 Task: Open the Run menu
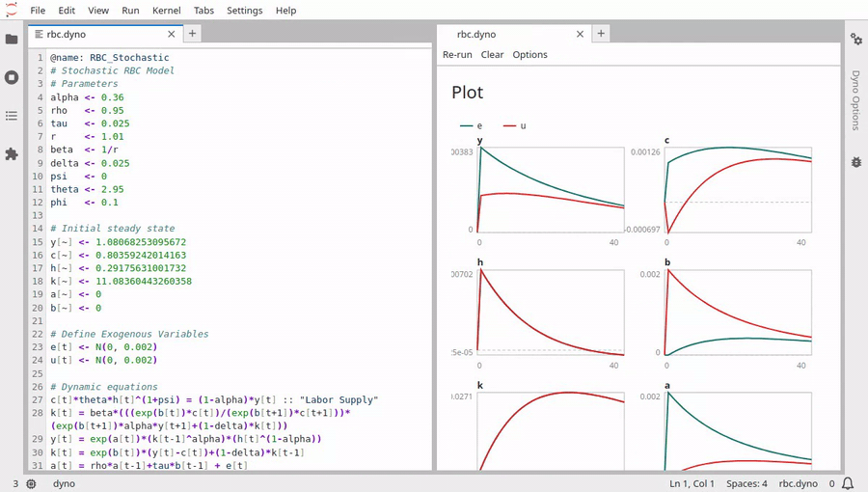130,11
